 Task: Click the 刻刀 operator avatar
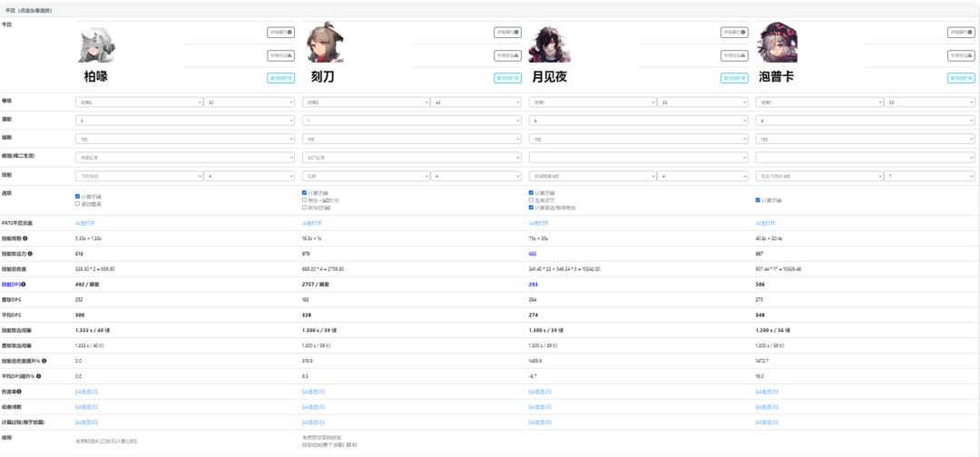point(324,44)
